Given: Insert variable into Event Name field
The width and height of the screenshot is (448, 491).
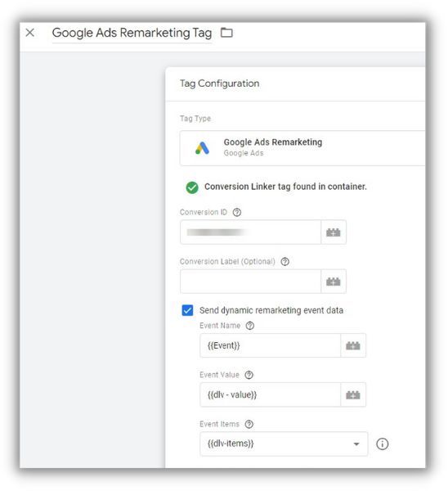Looking at the screenshot, I should pyautogui.click(x=353, y=345).
